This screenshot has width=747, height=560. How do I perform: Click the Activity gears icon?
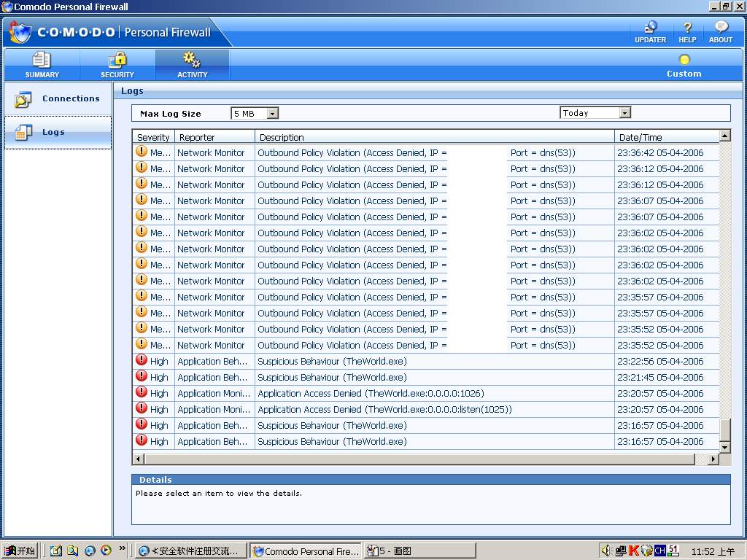pos(192,60)
